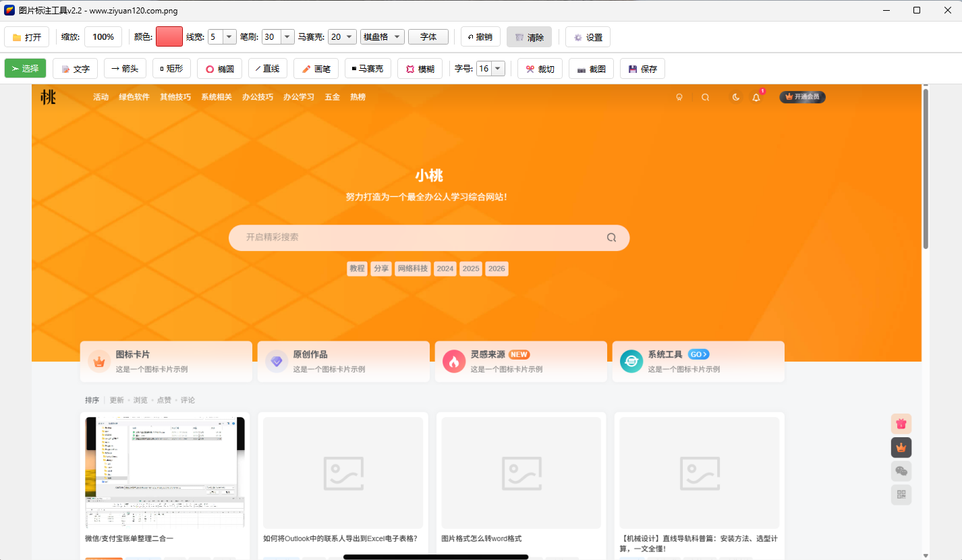
Task: Select the 椭圆 ellipse tool
Action: 219,68
